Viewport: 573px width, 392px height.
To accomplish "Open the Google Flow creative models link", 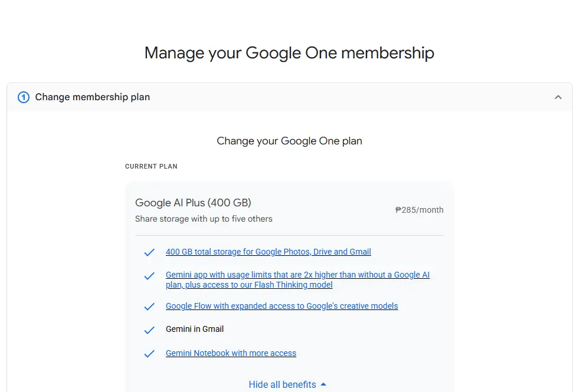I will tap(281, 306).
